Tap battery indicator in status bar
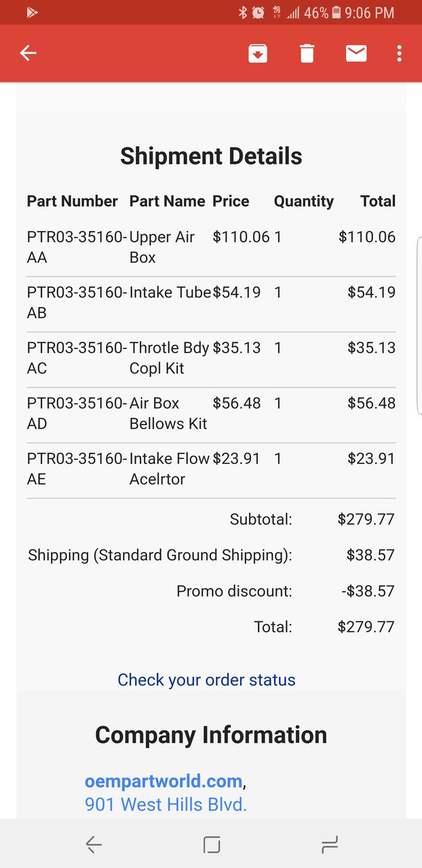 [337, 12]
